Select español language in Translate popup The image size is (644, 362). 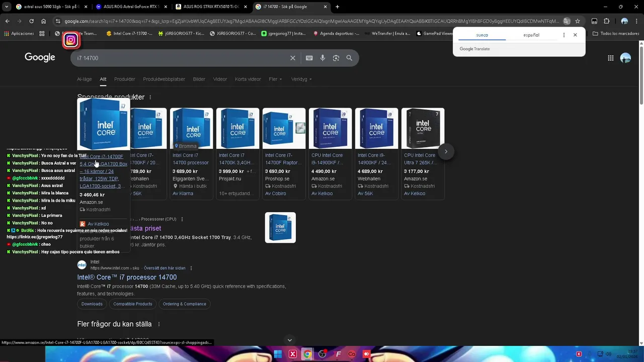(531, 35)
